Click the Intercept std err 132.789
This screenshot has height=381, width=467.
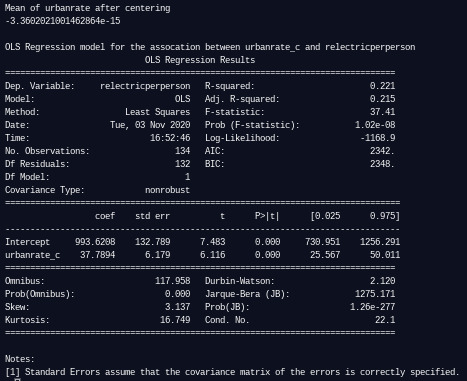pos(153,242)
